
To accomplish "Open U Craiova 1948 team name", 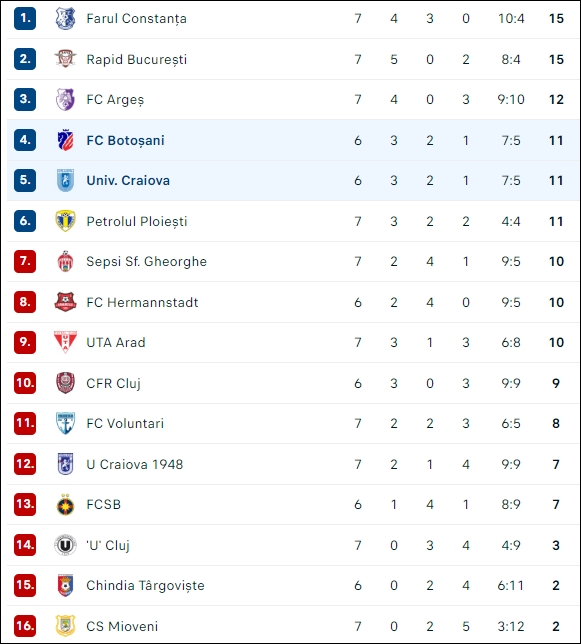I will [x=135, y=465].
